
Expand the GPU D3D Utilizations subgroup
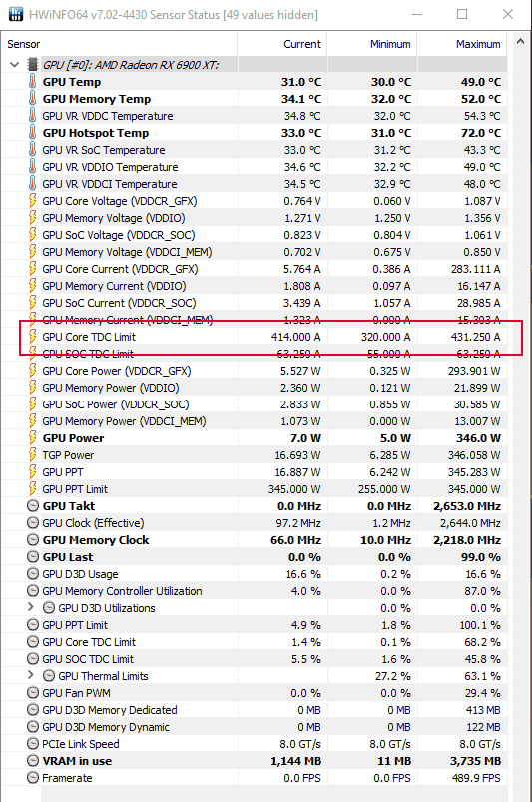point(31,607)
